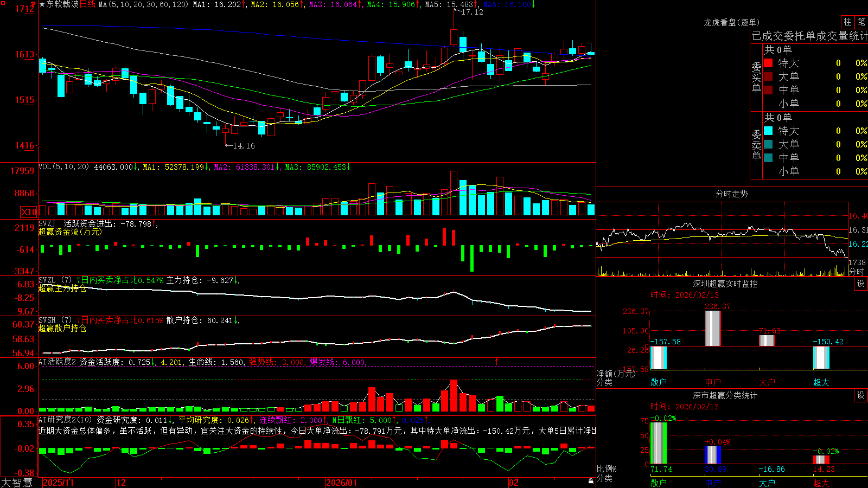This screenshot has width=868, height=488.
Task: Click the red question-mark icon near 1712
Action: click(33, 5)
